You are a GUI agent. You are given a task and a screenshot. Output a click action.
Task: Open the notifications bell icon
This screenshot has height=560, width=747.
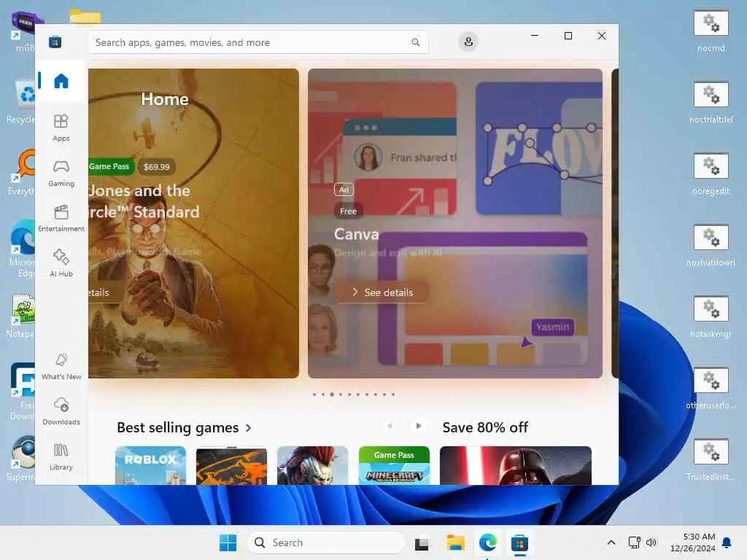click(x=727, y=542)
